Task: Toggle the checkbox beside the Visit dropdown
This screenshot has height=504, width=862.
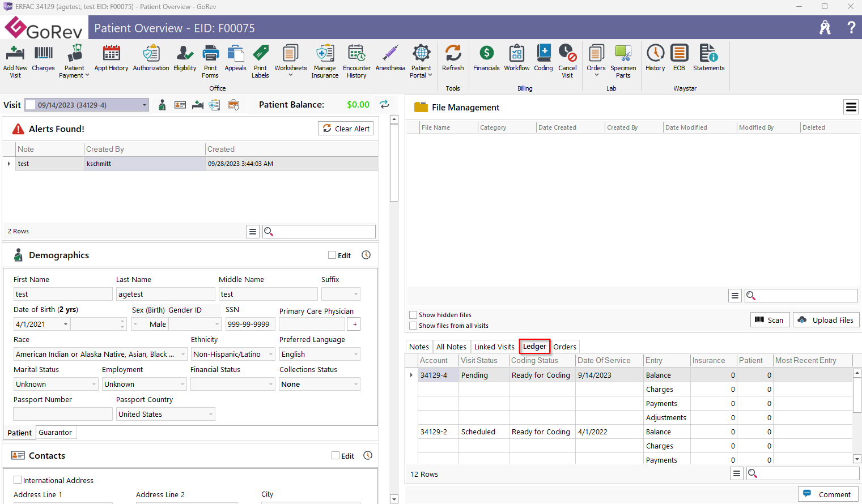Action: pyautogui.click(x=31, y=105)
